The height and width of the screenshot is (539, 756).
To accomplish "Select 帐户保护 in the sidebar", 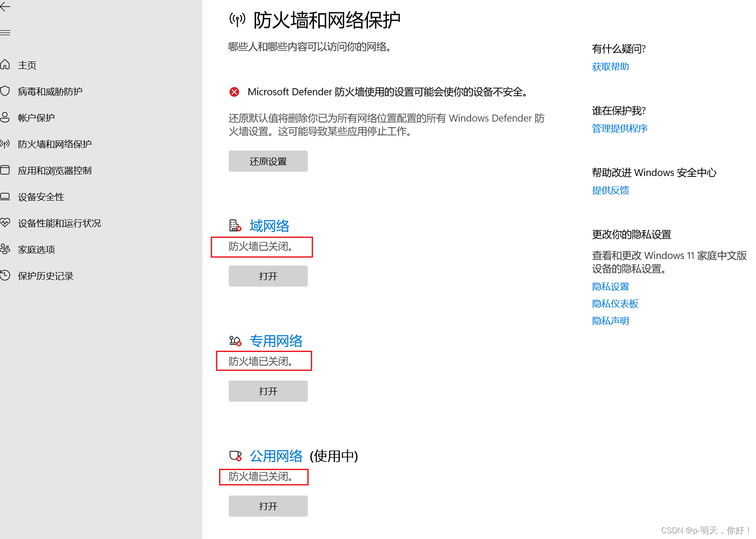I will 36,118.
